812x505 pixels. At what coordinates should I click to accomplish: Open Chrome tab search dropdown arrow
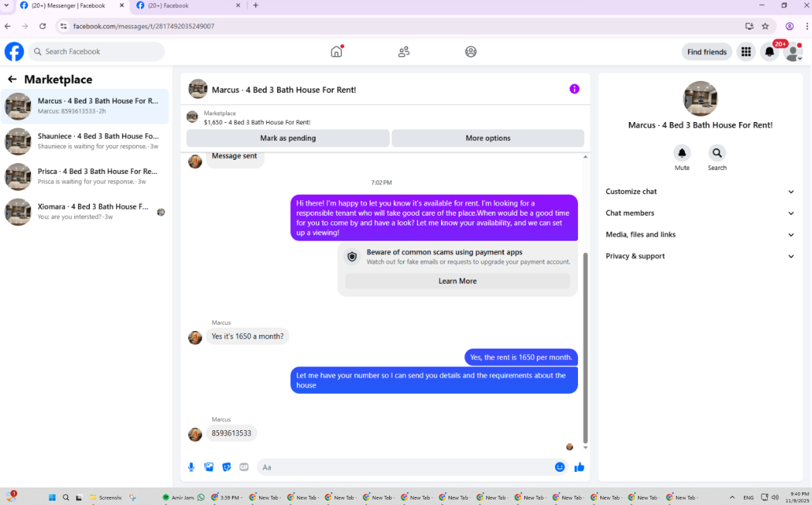6,5
